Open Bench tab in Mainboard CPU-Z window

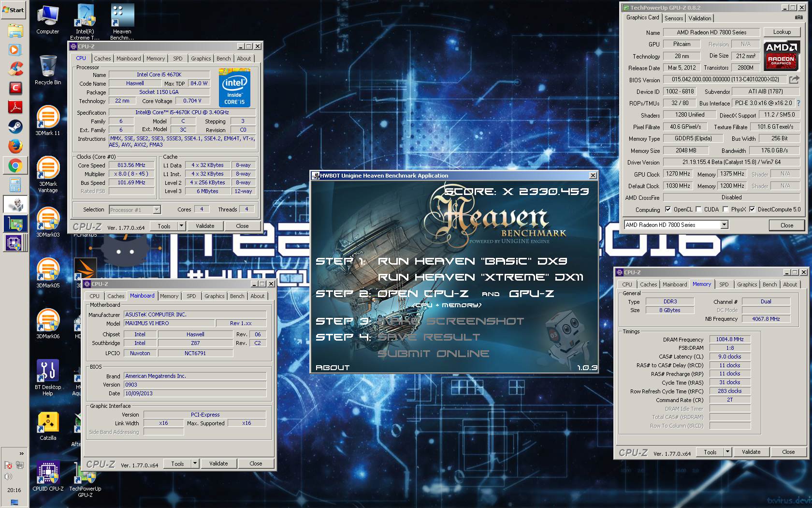tap(237, 296)
